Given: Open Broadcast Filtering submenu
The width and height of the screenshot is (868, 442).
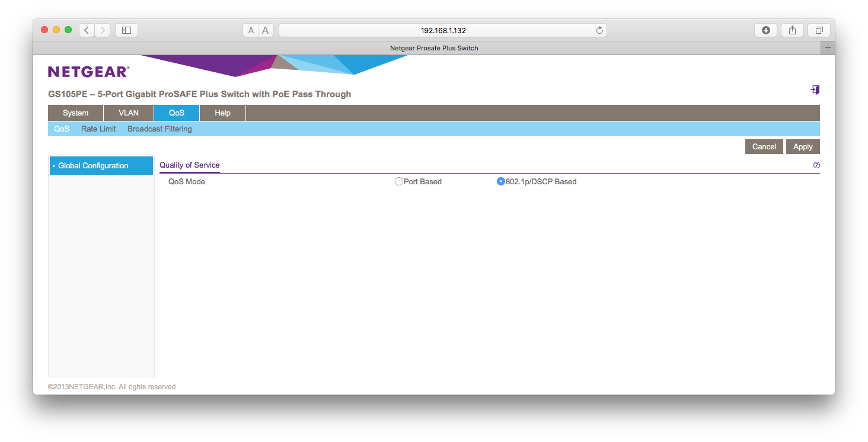Looking at the screenshot, I should tap(159, 129).
